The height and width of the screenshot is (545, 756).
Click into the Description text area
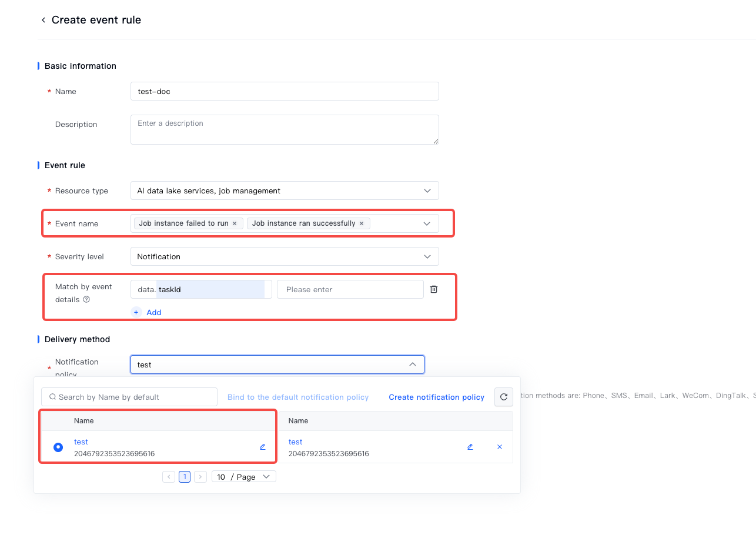pyautogui.click(x=285, y=129)
